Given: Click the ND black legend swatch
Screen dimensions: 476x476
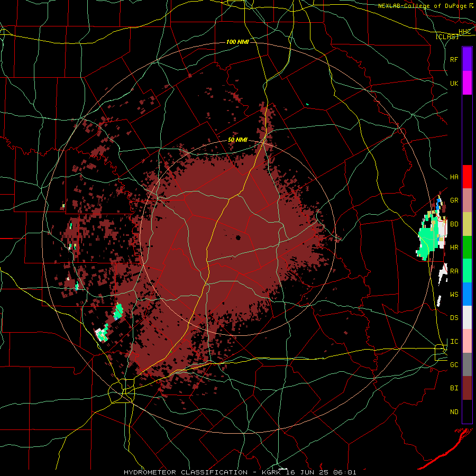Looking at the screenshot, I should [x=467, y=411].
